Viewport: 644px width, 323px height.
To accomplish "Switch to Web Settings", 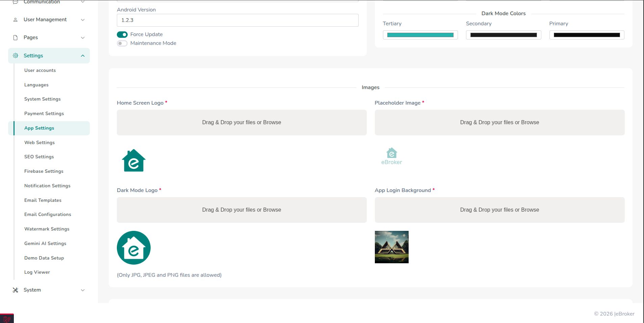I will (40, 142).
